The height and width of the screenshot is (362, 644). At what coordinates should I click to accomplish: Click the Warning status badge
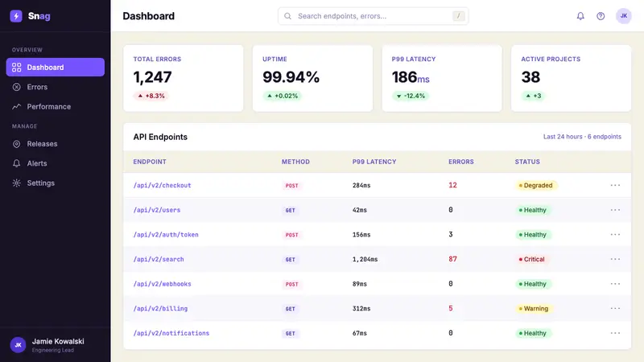click(534, 308)
